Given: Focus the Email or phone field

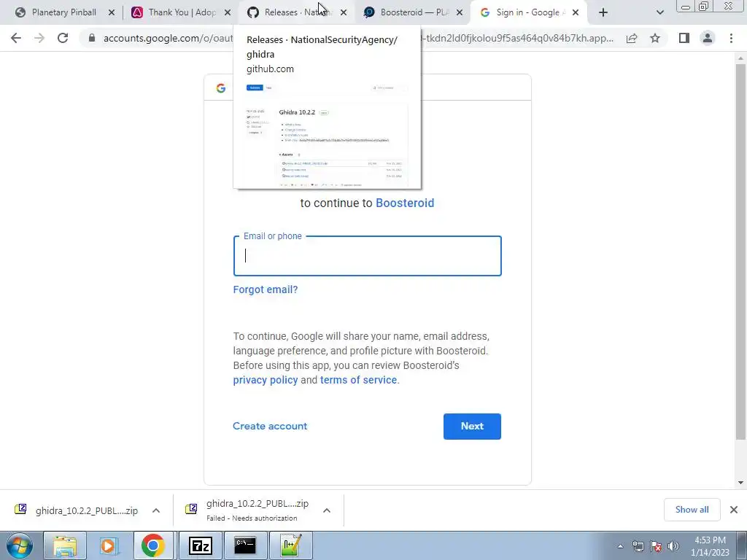Looking at the screenshot, I should click(368, 256).
